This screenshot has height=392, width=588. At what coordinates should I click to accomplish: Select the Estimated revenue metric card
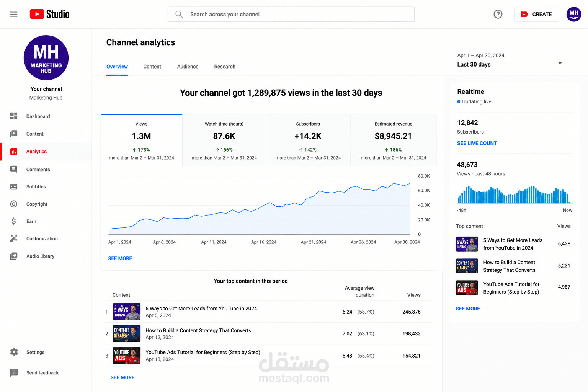(x=393, y=140)
